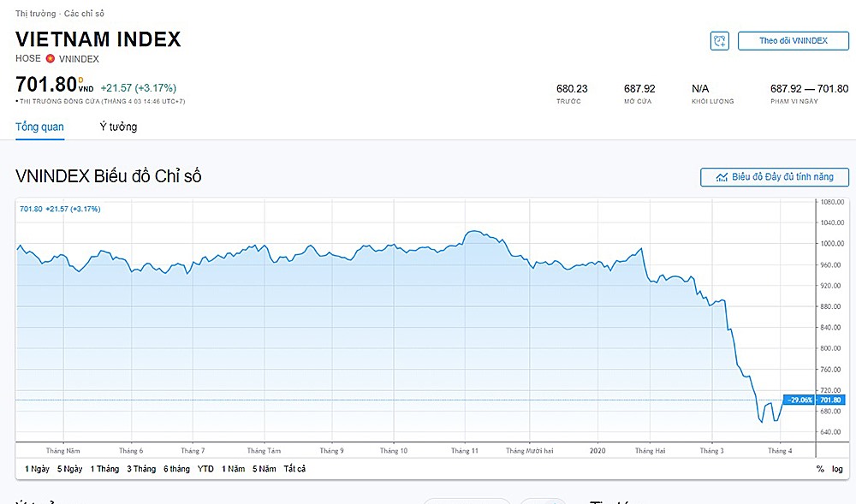Click the Các chỉ số breadcrumb link

tap(84, 13)
